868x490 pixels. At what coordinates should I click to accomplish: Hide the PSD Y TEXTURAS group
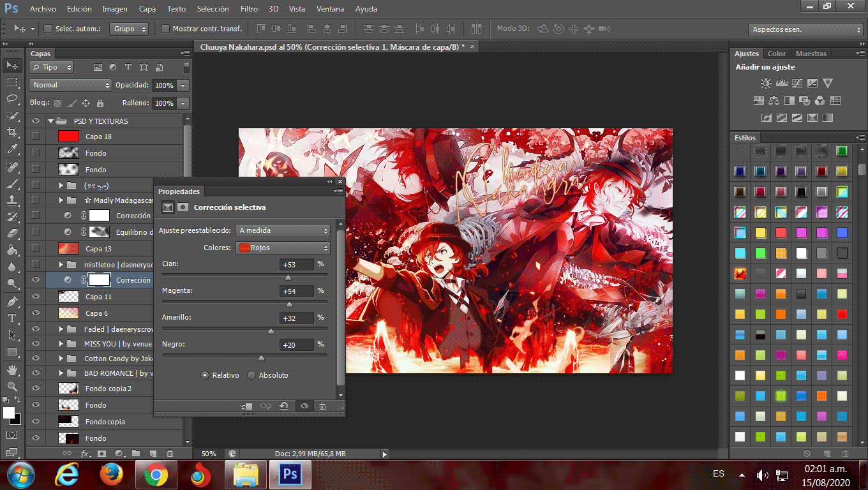click(36, 121)
